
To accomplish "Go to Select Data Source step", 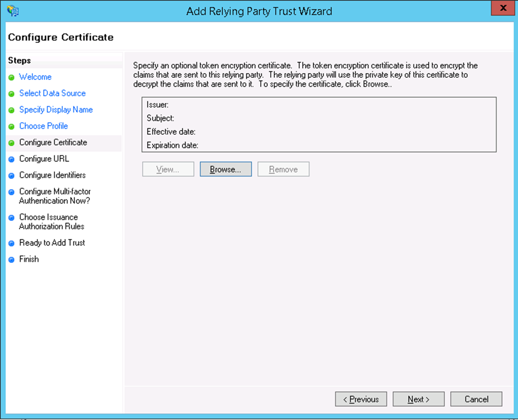I will tap(52, 93).
